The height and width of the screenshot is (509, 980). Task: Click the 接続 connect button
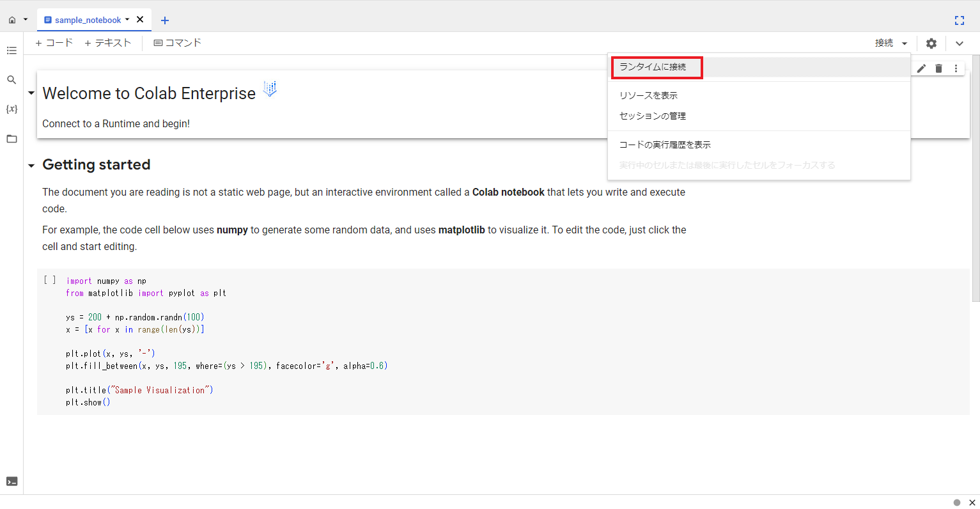[884, 43]
